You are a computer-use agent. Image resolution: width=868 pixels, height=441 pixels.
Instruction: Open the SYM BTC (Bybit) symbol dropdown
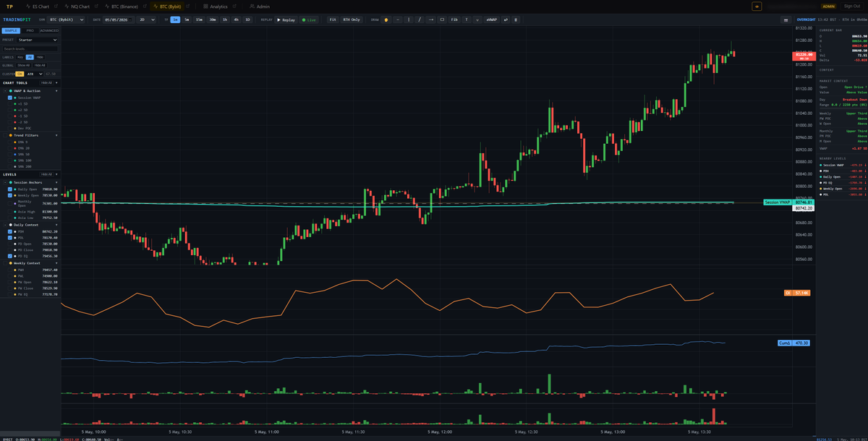67,20
